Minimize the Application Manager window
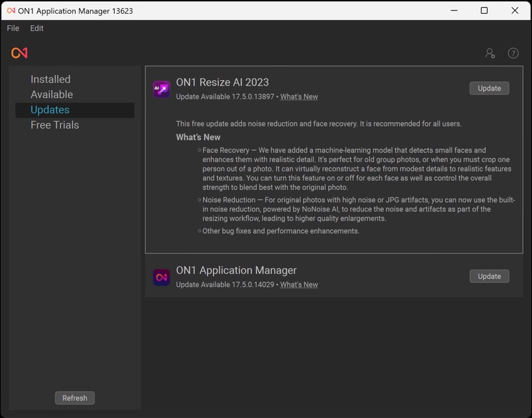The width and height of the screenshot is (532, 418). (x=454, y=11)
